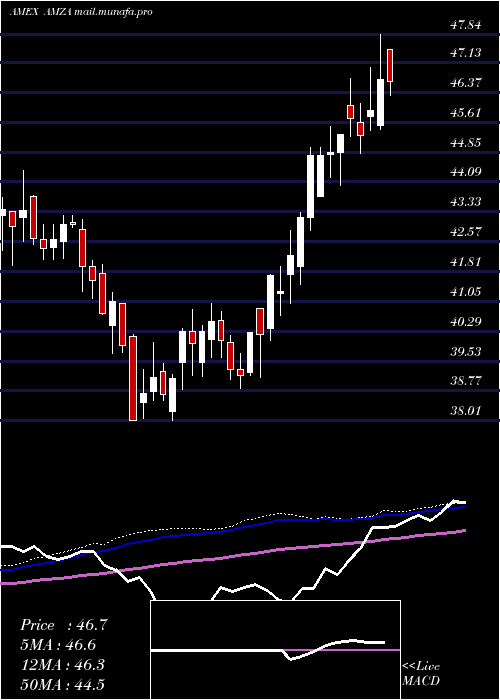Click the 47.84 price axis label
Viewport: 500px width, 700px height.
click(x=466, y=25)
